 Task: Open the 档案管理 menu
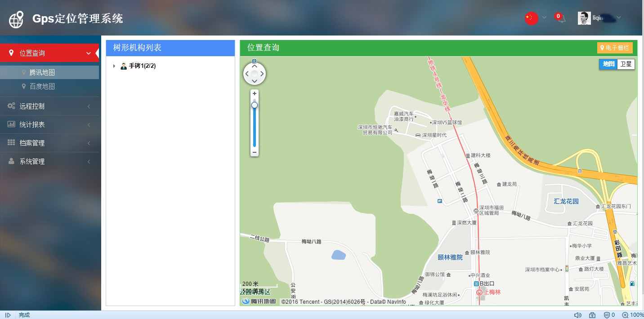pyautogui.click(x=49, y=143)
